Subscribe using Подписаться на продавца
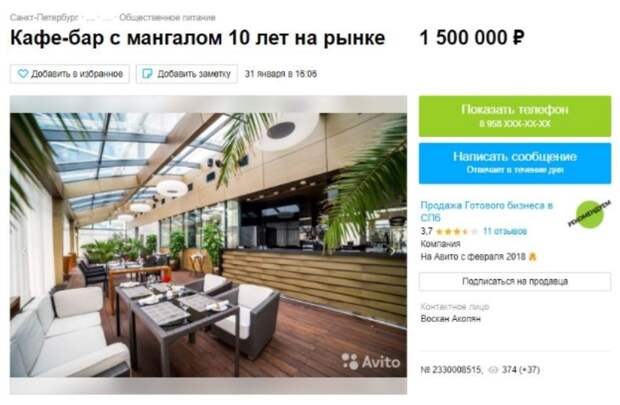Viewport: 620px width, 405px height. (515, 281)
